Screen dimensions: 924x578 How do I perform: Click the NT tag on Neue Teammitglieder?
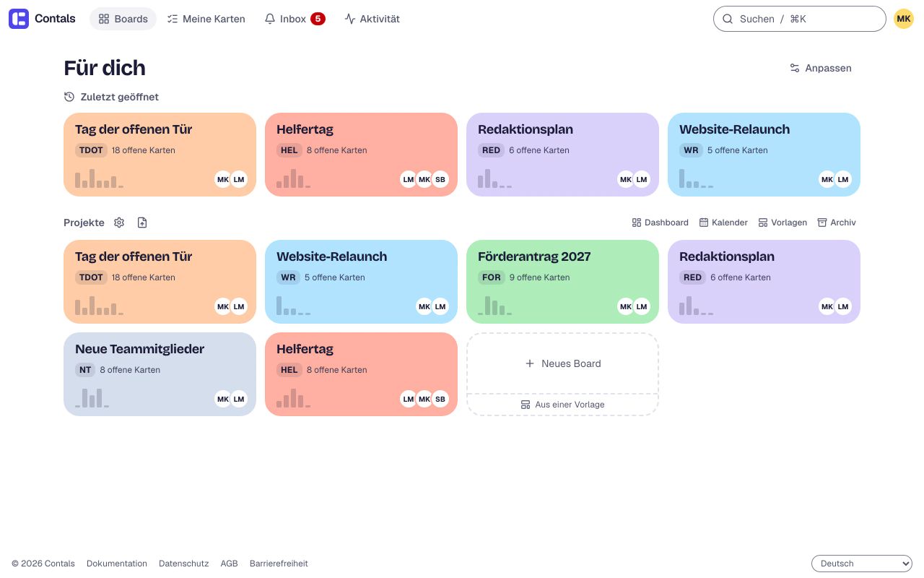(x=85, y=370)
